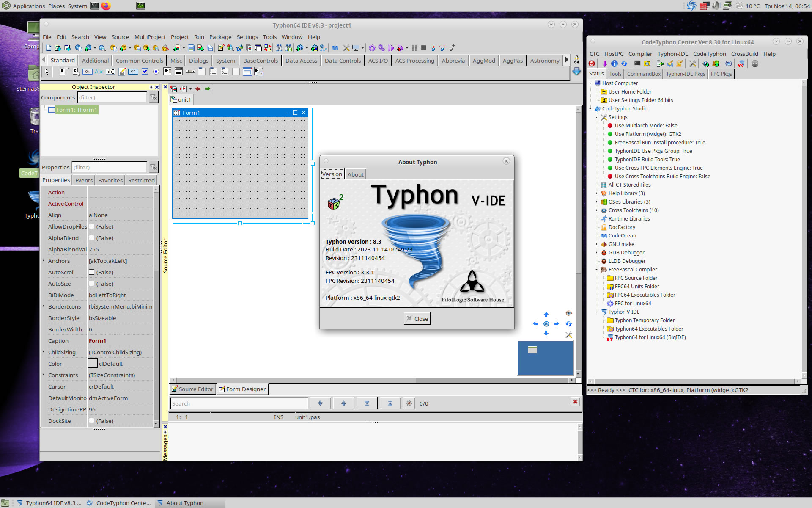Select the TCheckBox component palette icon
The width and height of the screenshot is (812, 508).
point(145,72)
